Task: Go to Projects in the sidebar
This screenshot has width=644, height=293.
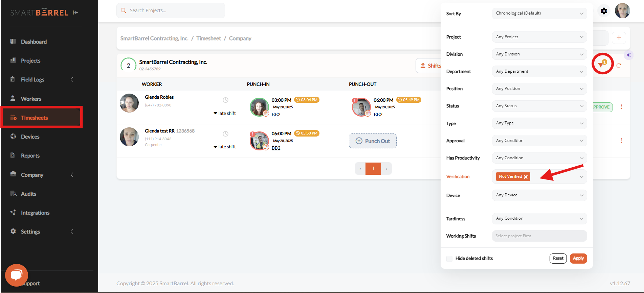Action: pyautogui.click(x=30, y=60)
